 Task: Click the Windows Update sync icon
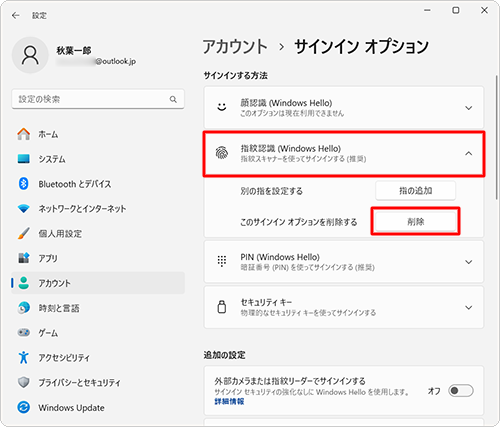tap(24, 407)
